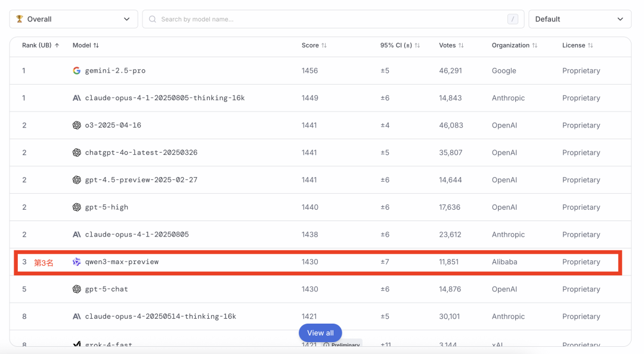Click the trophy icon beside Overall
This screenshot has width=644, height=354.
click(x=19, y=19)
